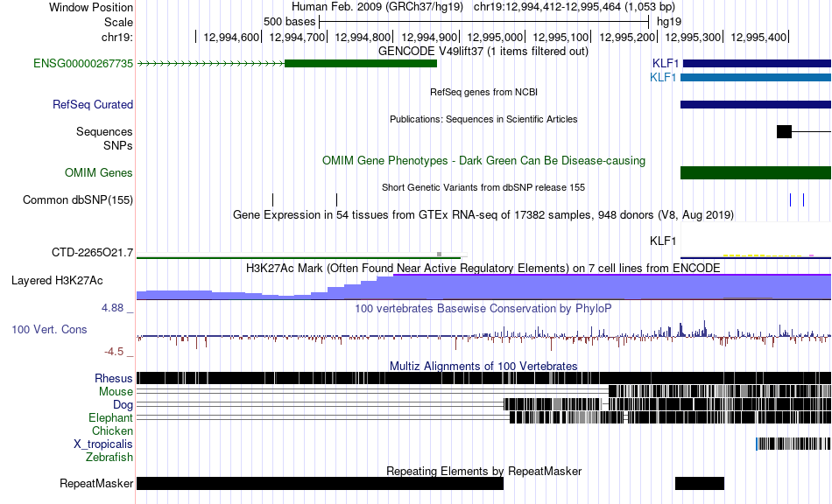Click the GENCODE V49lift37 track title
Screen dimensions: 832x504
(x=483, y=52)
